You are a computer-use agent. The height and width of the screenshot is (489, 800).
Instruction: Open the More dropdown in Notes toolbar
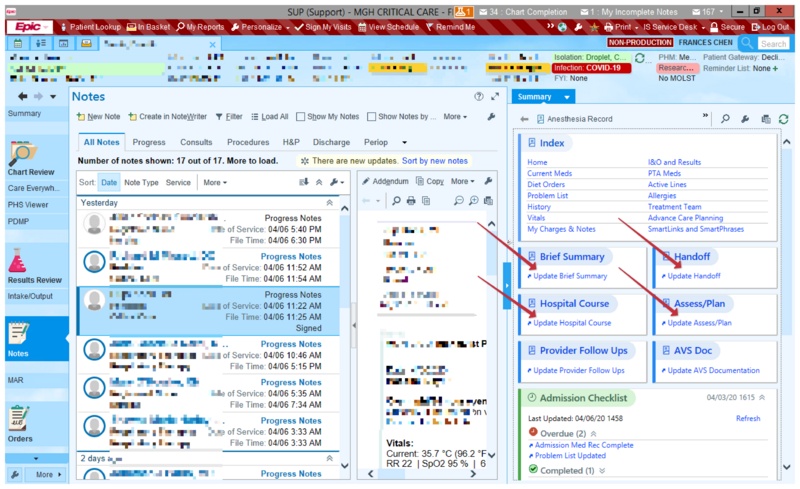[455, 116]
